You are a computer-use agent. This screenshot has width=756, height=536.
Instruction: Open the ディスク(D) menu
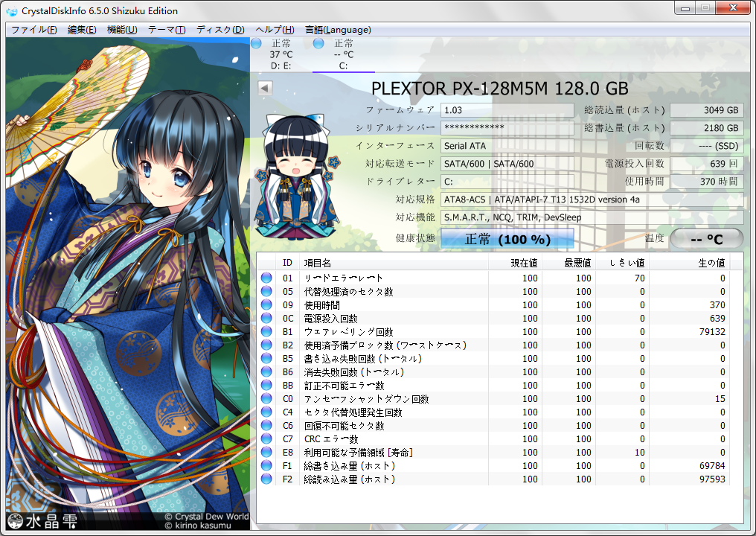[220, 30]
